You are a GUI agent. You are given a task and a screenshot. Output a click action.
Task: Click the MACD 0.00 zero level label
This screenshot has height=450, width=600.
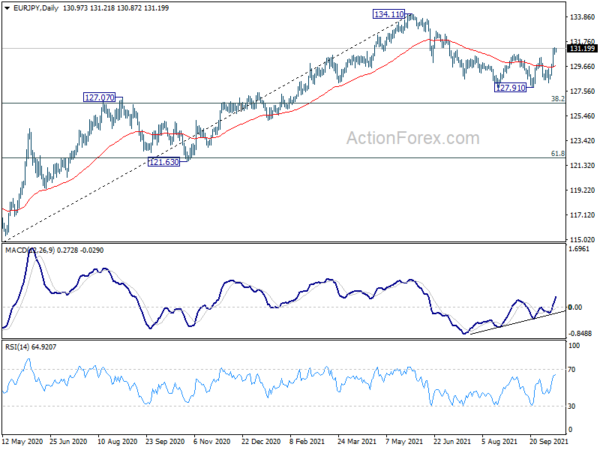click(x=576, y=307)
